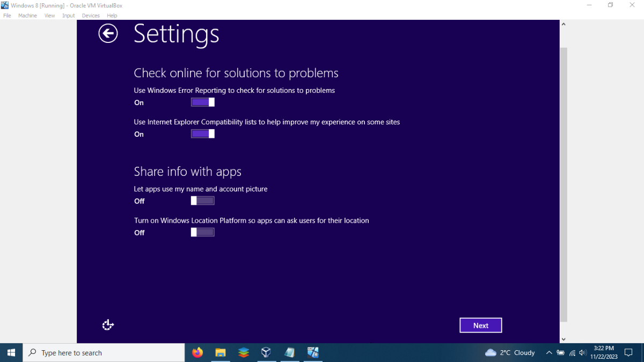Open the Windows Start button

coord(11,353)
